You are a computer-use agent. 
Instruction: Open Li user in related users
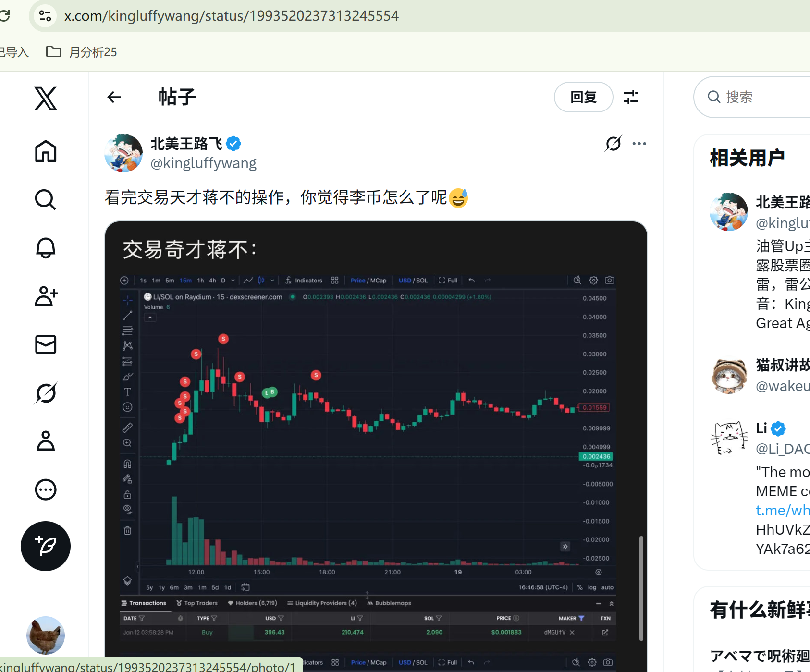761,428
